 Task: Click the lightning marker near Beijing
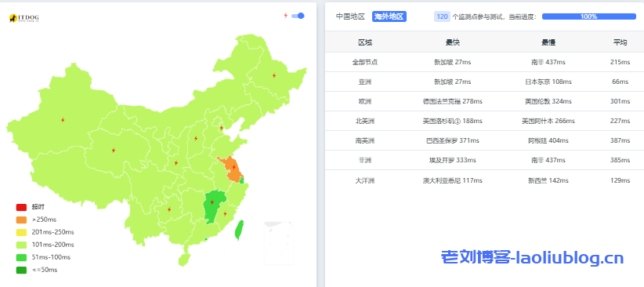pos(221,128)
